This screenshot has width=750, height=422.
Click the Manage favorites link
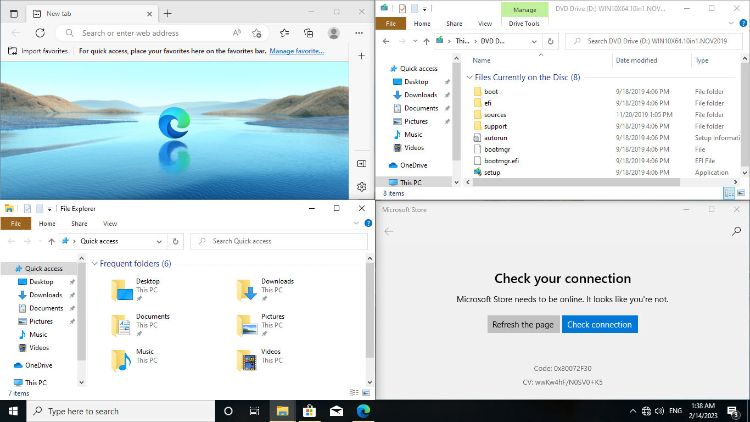(x=297, y=50)
